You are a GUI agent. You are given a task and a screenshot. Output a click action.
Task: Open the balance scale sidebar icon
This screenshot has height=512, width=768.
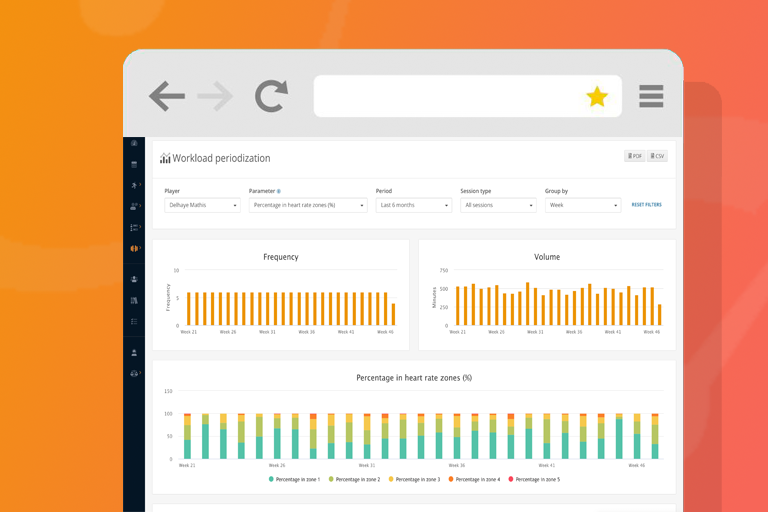point(134,373)
